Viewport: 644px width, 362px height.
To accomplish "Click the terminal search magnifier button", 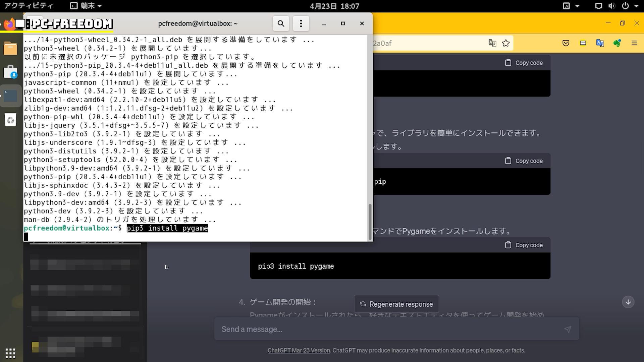I will click(281, 23).
